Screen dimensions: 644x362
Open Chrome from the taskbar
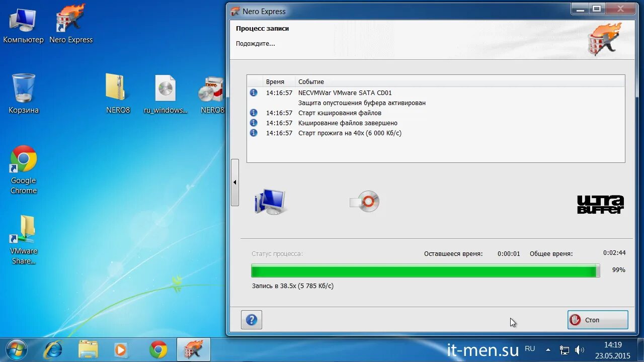(x=158, y=349)
